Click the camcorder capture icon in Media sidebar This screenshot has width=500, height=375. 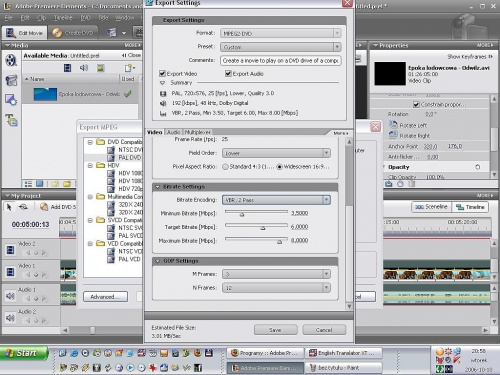pos(11,80)
